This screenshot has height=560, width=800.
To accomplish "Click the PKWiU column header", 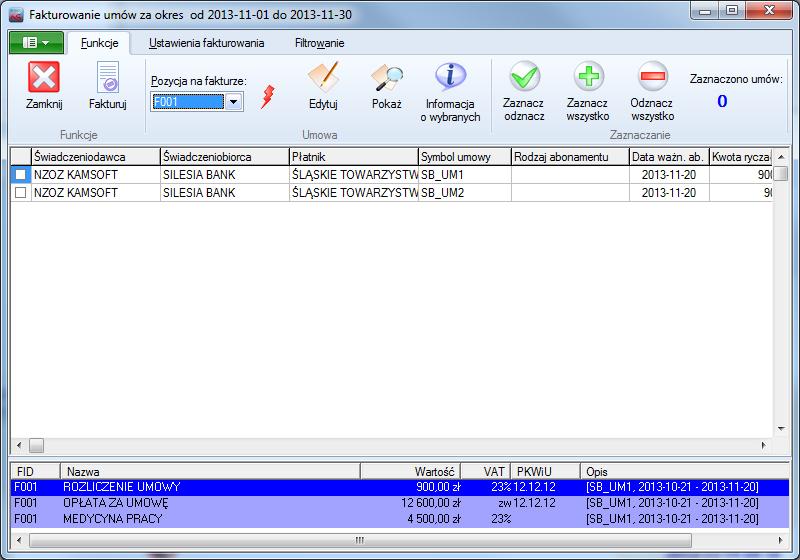I will point(545,471).
